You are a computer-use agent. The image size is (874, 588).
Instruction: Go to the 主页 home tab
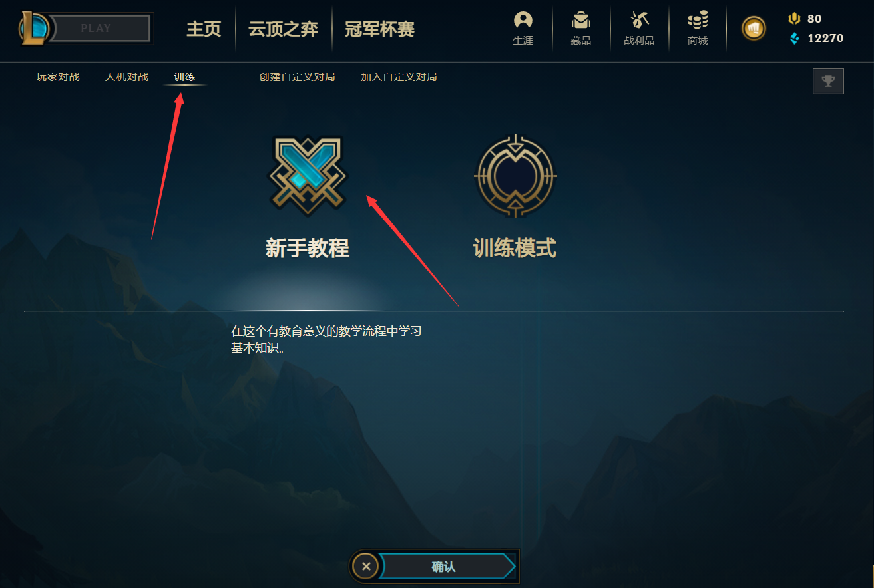(204, 29)
